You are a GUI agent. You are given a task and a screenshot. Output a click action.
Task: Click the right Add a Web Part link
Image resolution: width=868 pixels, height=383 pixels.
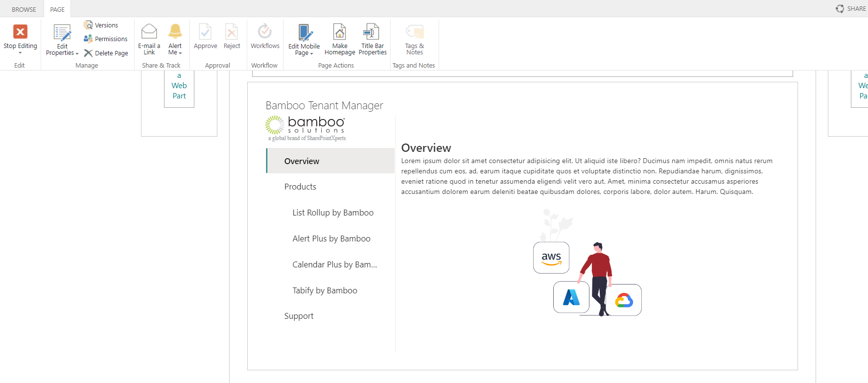[x=863, y=86]
